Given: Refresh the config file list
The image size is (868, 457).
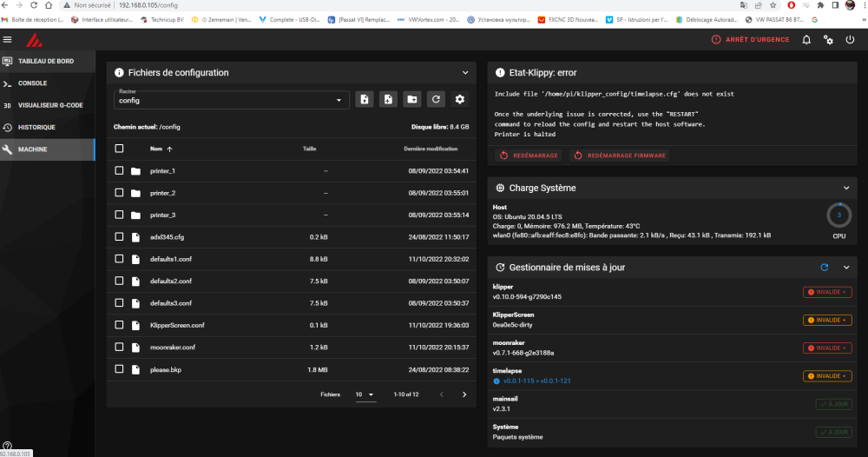Looking at the screenshot, I should [436, 100].
